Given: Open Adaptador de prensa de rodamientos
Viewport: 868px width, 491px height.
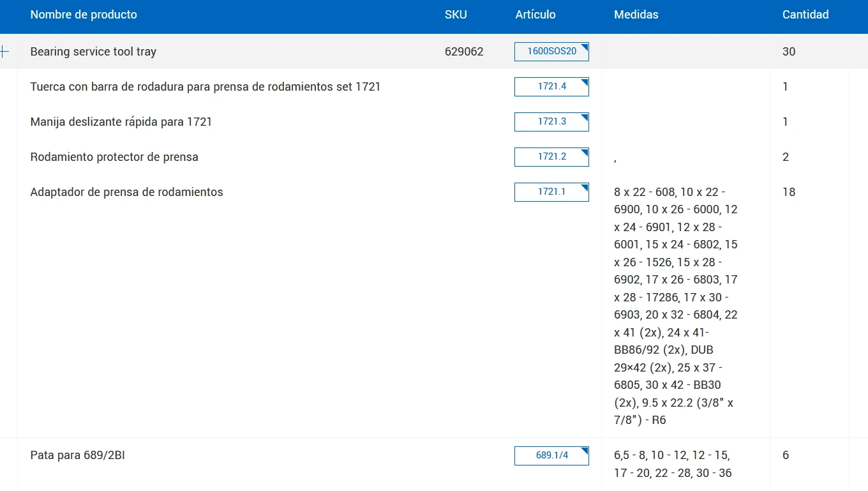Looking at the screenshot, I should [x=126, y=192].
